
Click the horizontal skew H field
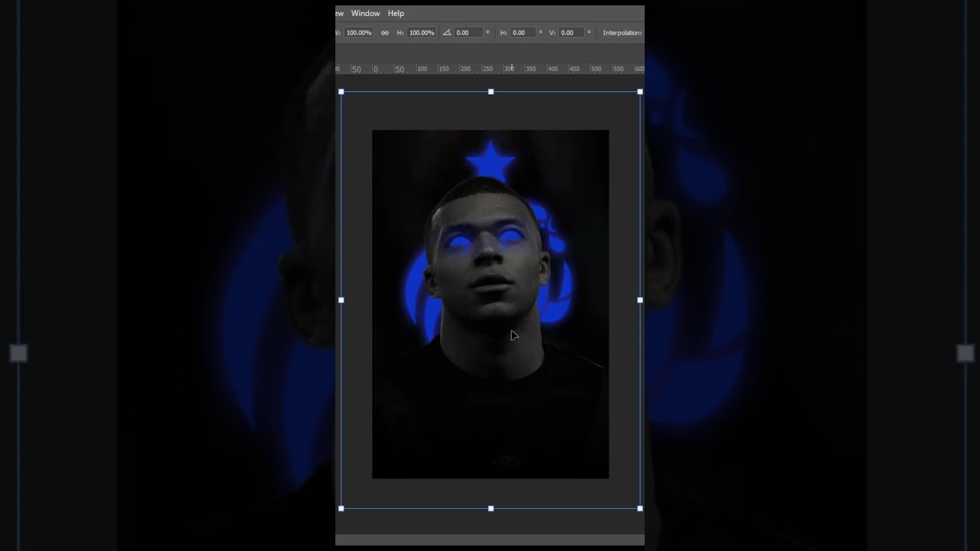pyautogui.click(x=524, y=33)
